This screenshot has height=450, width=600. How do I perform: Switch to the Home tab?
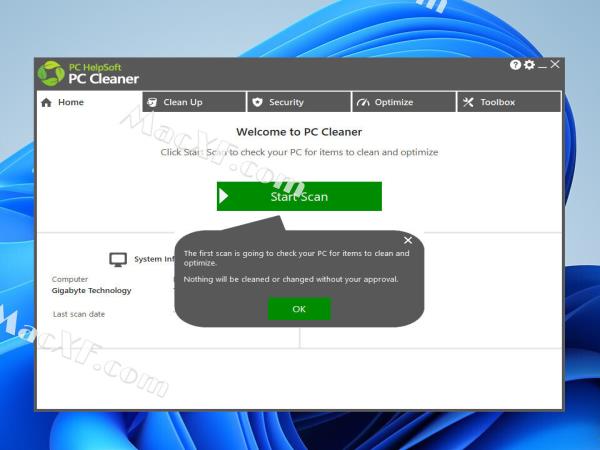pos(89,102)
